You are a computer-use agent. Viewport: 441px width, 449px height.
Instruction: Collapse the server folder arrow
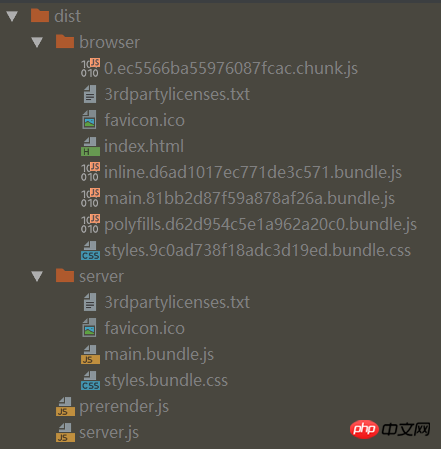click(x=37, y=276)
